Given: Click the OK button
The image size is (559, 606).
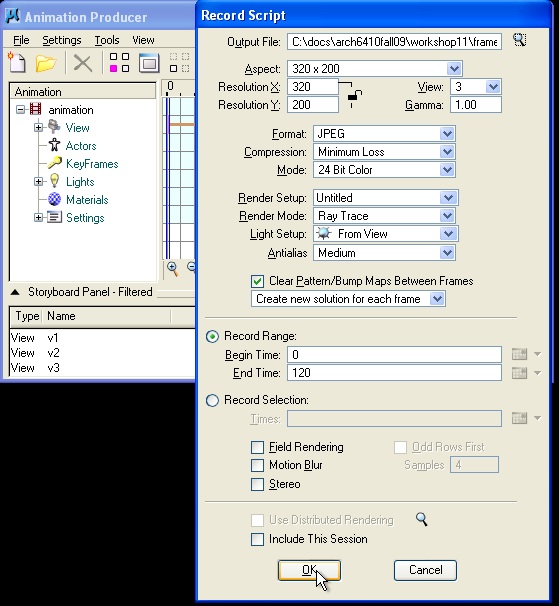Looking at the screenshot, I should 309,570.
